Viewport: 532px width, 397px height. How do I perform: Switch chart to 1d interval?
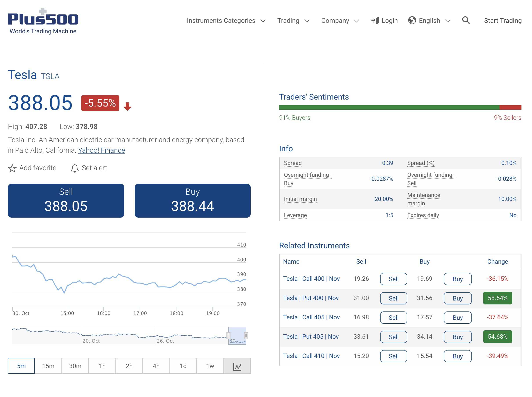183,366
